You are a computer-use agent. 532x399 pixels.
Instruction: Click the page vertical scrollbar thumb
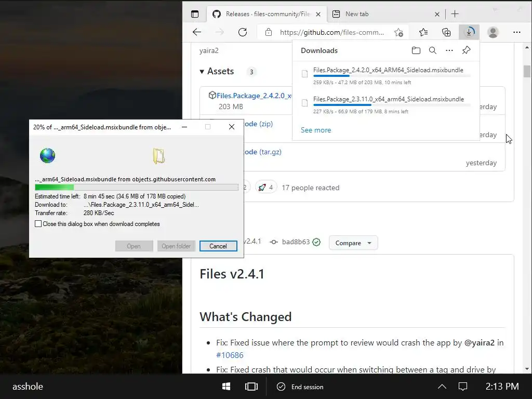(x=527, y=71)
